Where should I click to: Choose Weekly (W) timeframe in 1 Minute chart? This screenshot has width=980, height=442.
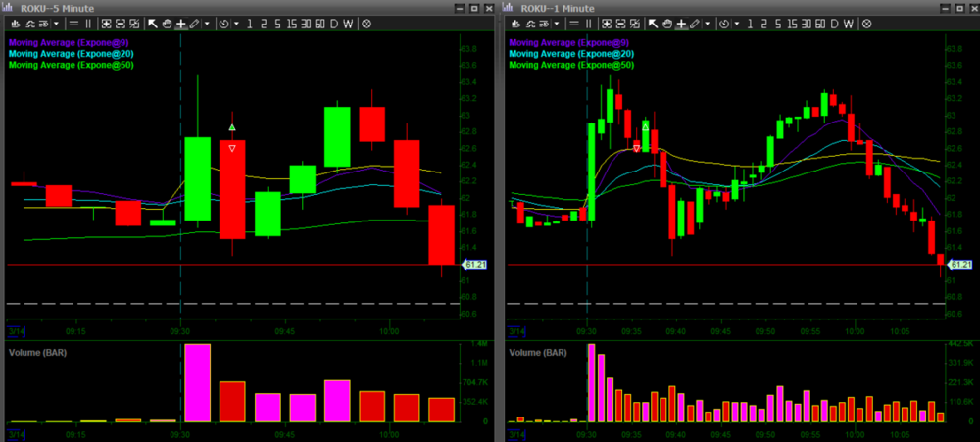(x=850, y=23)
